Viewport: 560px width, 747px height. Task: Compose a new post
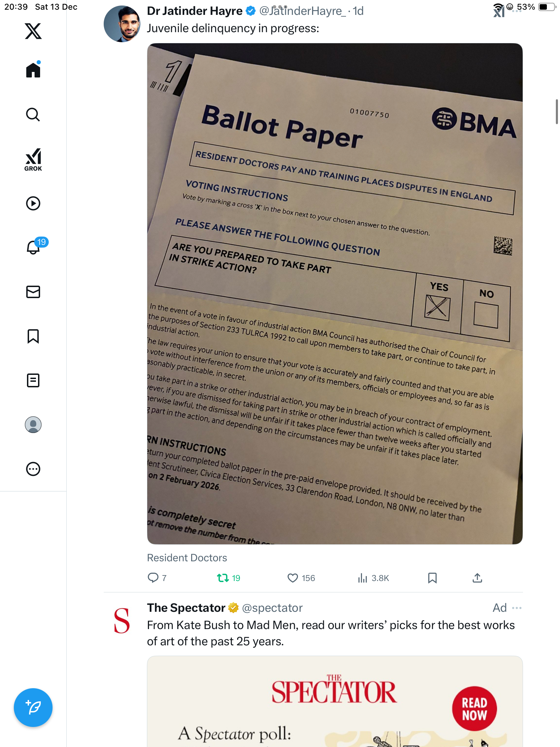(33, 707)
